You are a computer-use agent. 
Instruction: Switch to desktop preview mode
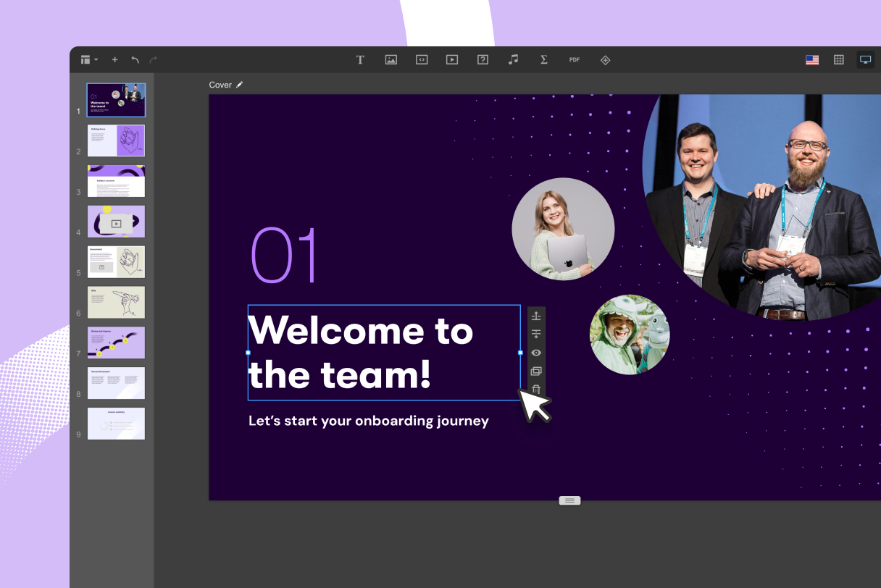pos(865,59)
